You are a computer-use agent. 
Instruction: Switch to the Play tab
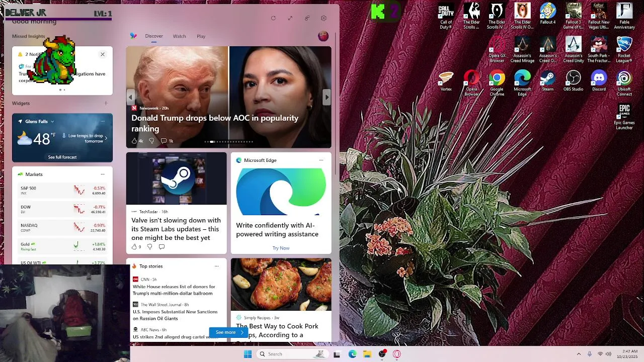[x=201, y=36]
